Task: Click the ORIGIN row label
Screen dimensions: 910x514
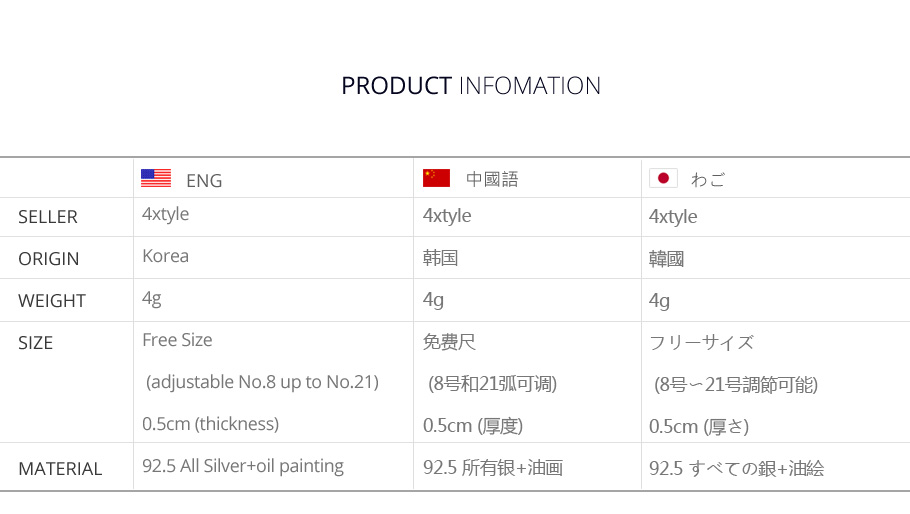Action: (x=49, y=259)
